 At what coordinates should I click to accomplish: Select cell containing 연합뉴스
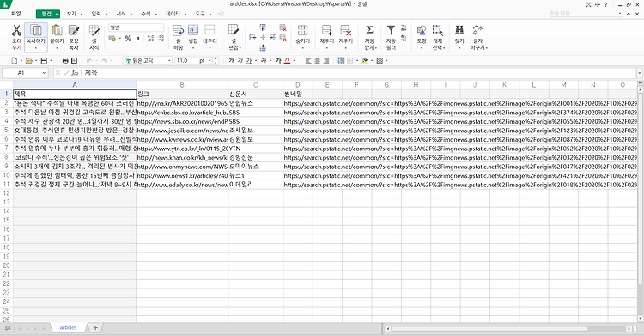256,103
